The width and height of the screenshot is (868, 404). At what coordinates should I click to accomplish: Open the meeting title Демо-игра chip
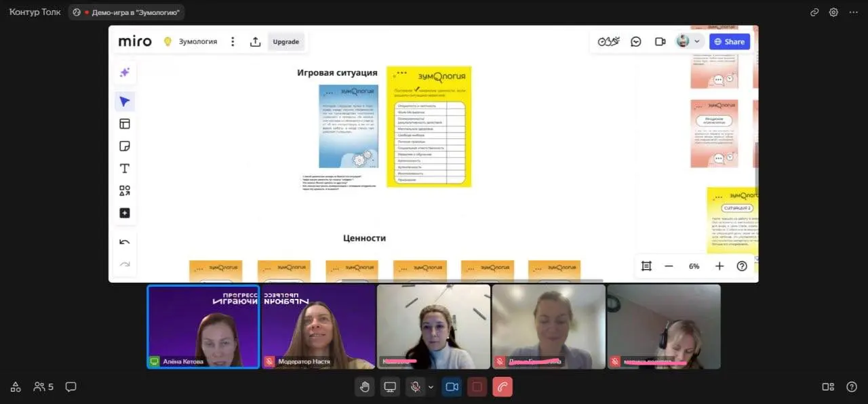[126, 12]
